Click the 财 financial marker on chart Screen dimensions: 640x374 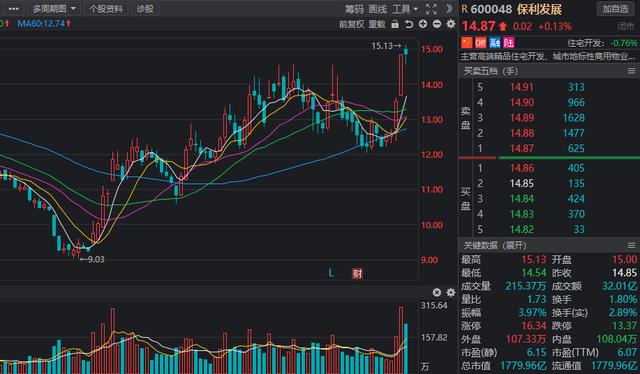click(357, 273)
